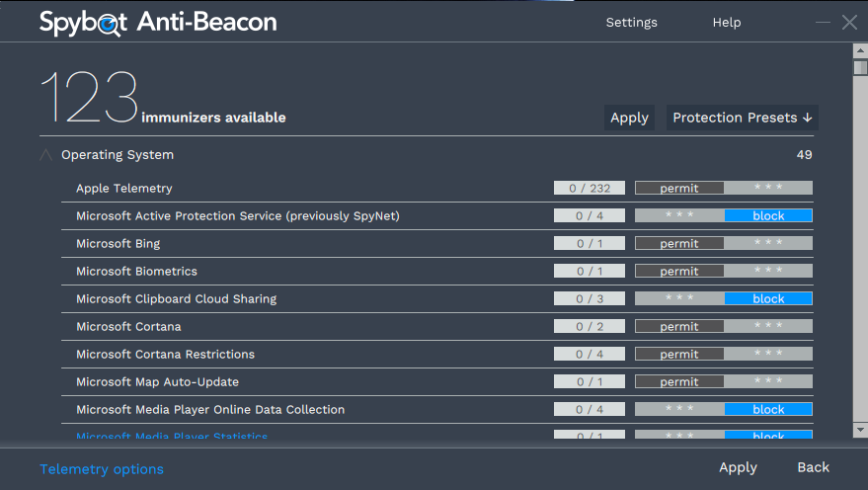Select the Apple Telemetry row label

click(x=124, y=189)
